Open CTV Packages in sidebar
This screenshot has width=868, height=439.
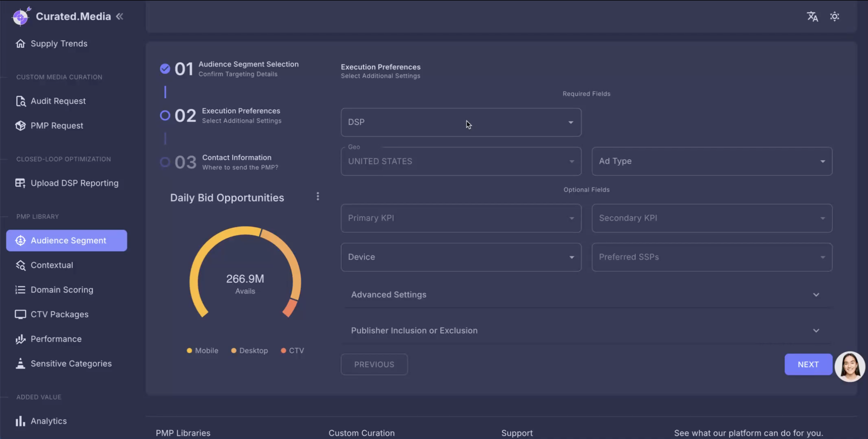coord(60,314)
